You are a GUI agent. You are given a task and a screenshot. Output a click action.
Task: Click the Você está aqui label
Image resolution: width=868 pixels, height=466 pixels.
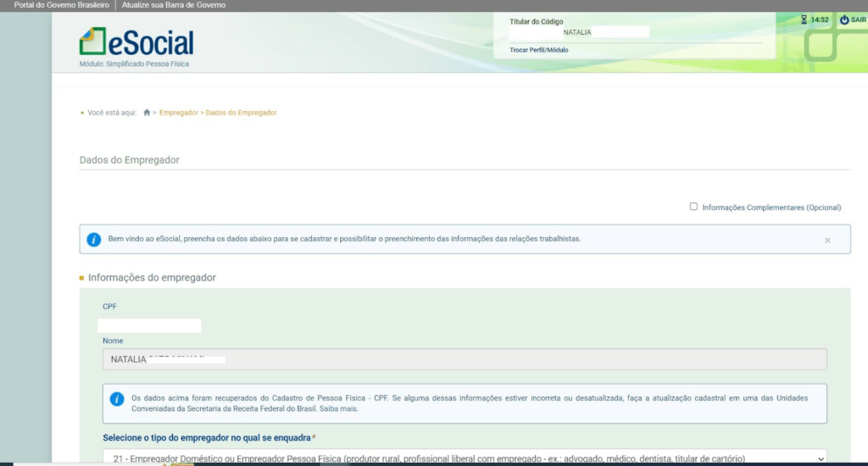click(x=112, y=113)
